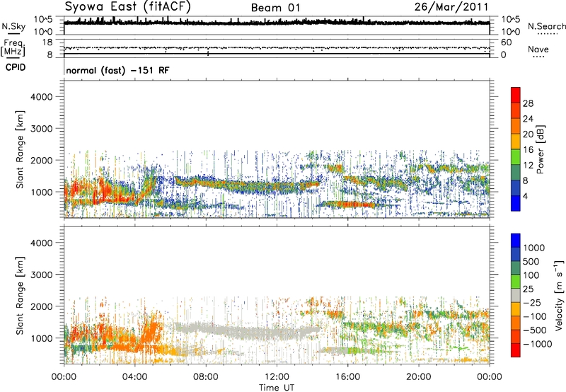Click the Nave axis '60' tick label

[x=507, y=42]
